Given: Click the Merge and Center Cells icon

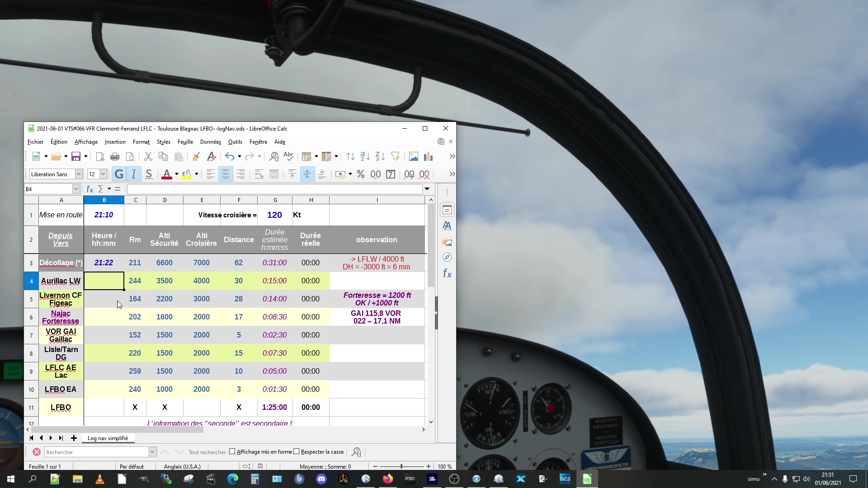Looking at the screenshot, I should (x=274, y=174).
